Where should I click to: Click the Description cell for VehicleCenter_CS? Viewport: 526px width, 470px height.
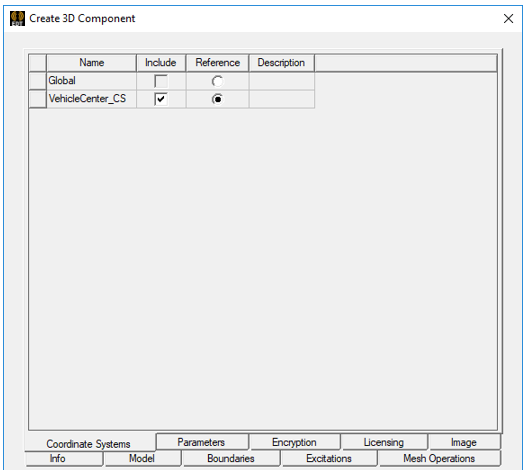pyautogui.click(x=281, y=99)
